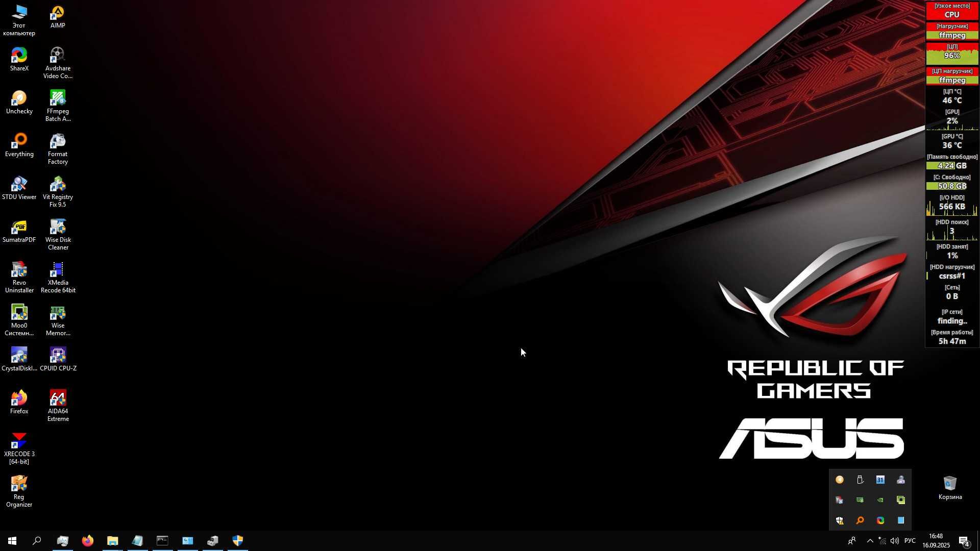Open the calendar '31' tray icon
Image resolution: width=980 pixels, height=551 pixels.
point(880,480)
